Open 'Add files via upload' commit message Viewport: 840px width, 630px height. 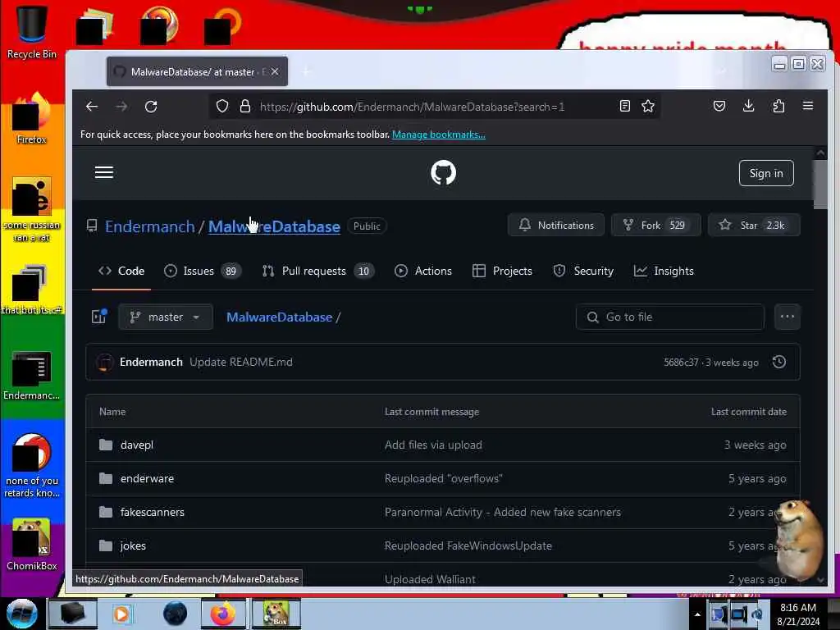(x=433, y=445)
